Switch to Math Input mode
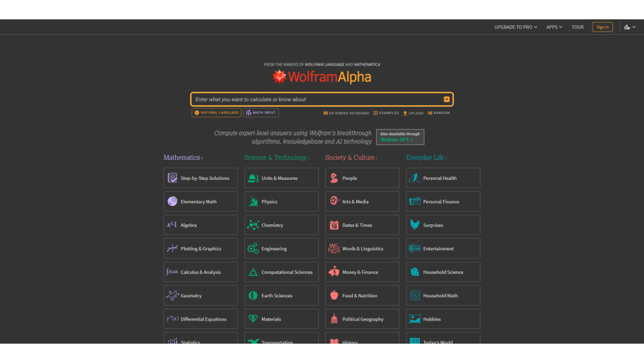 pos(261,113)
